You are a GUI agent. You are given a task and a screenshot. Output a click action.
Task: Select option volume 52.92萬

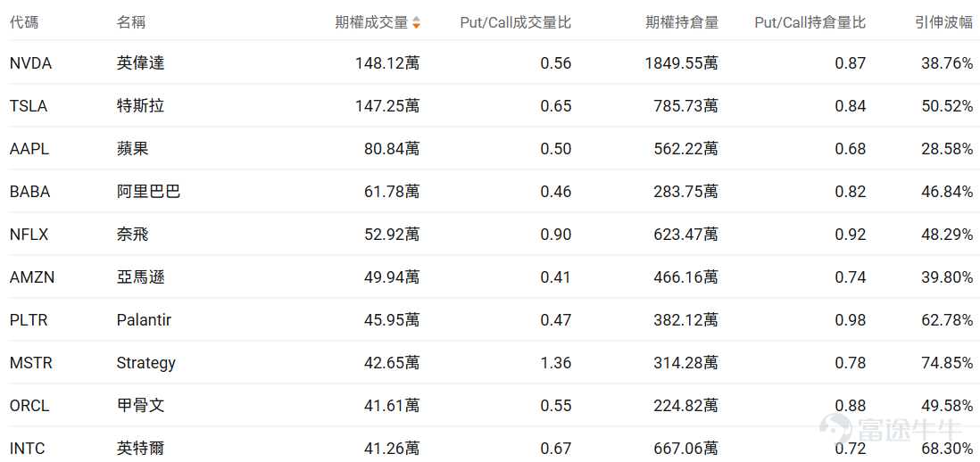[392, 234]
